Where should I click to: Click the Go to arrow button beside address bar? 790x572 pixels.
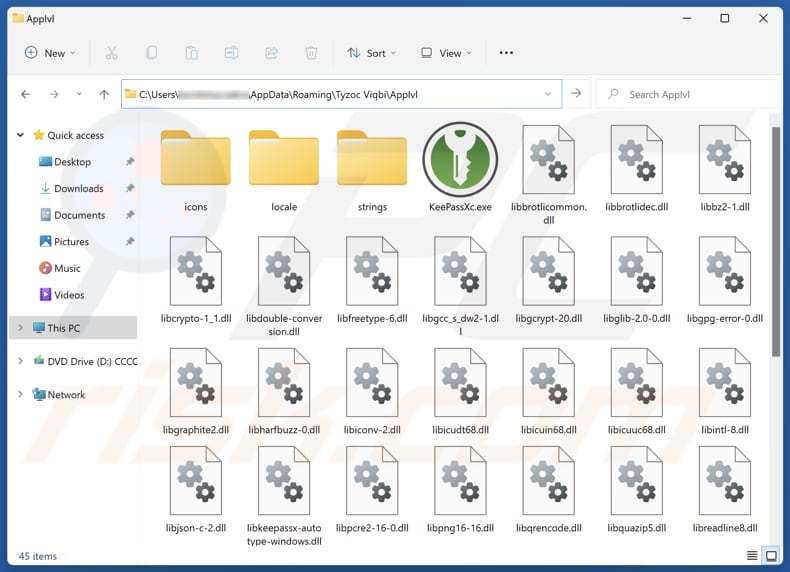[576, 94]
